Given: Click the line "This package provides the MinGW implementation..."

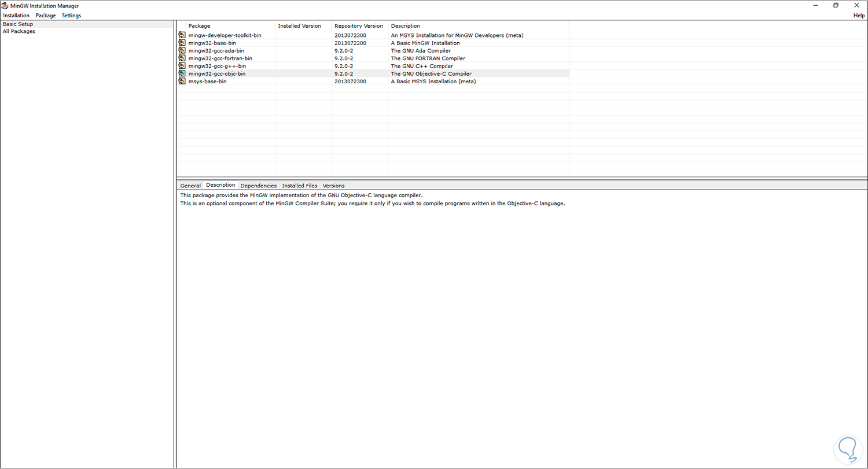Looking at the screenshot, I should click(x=301, y=195).
